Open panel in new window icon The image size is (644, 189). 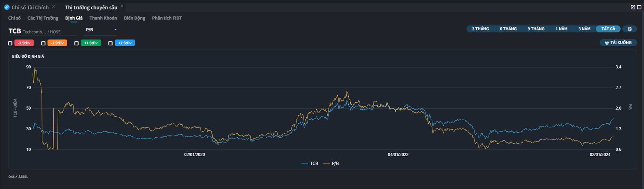coord(633,7)
